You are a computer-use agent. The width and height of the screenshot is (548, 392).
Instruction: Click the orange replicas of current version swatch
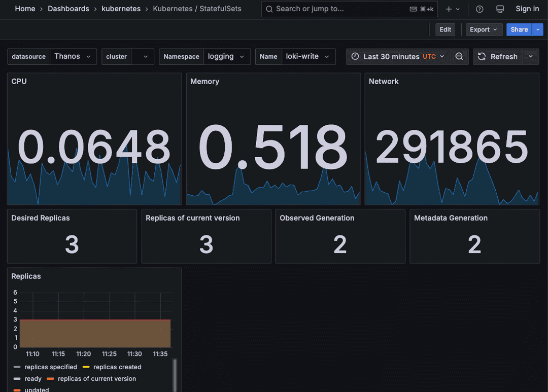(50, 379)
